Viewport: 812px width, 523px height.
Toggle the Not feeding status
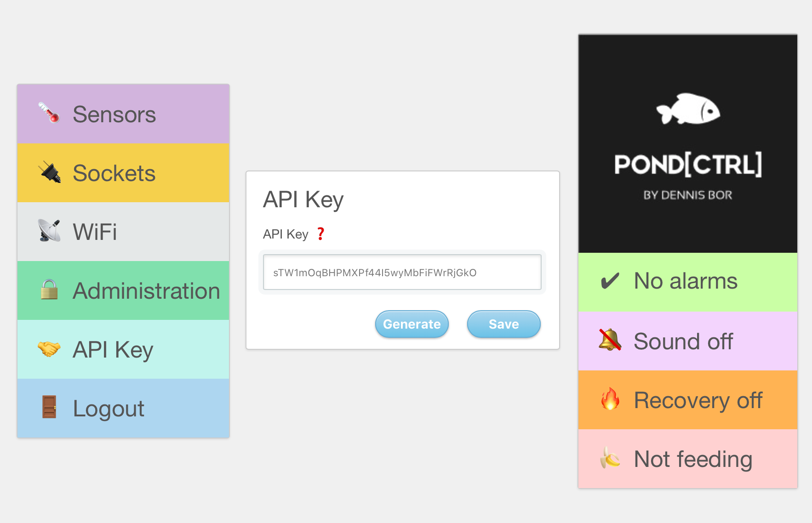click(687, 459)
